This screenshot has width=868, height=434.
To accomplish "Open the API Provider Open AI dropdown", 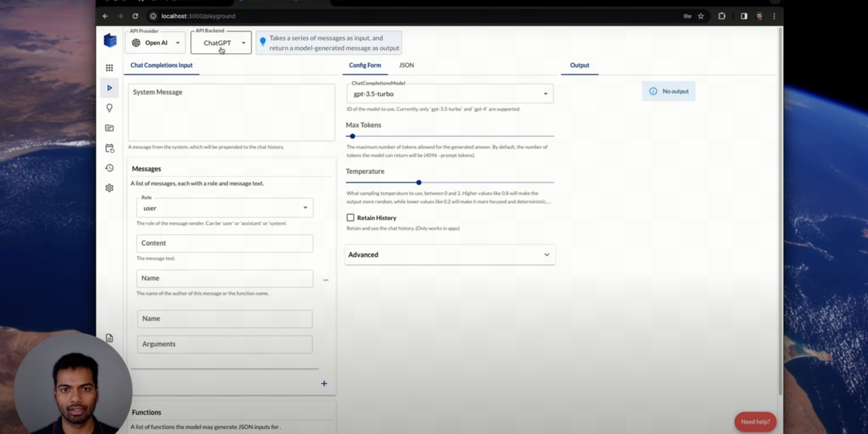I will click(155, 43).
